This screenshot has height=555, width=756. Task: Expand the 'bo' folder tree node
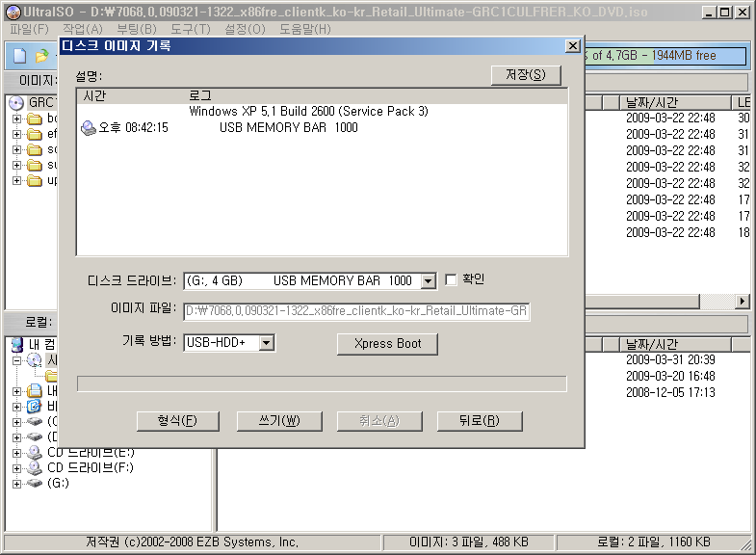17,119
